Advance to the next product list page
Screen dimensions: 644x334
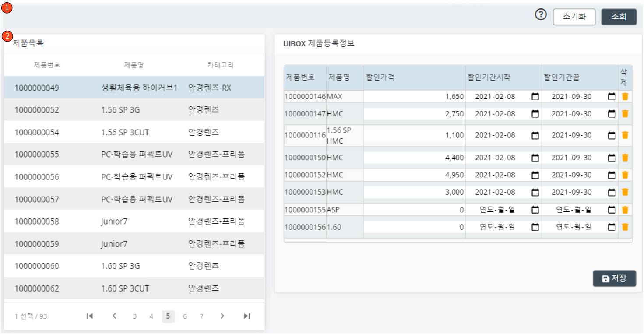[222, 316]
